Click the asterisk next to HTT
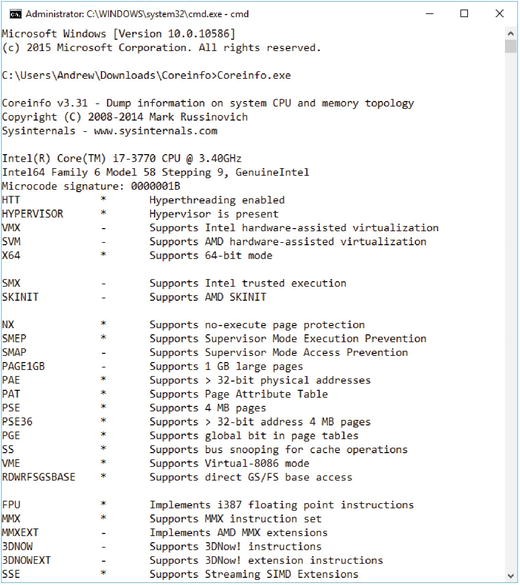Screen dimensions: 520x585 point(103,199)
